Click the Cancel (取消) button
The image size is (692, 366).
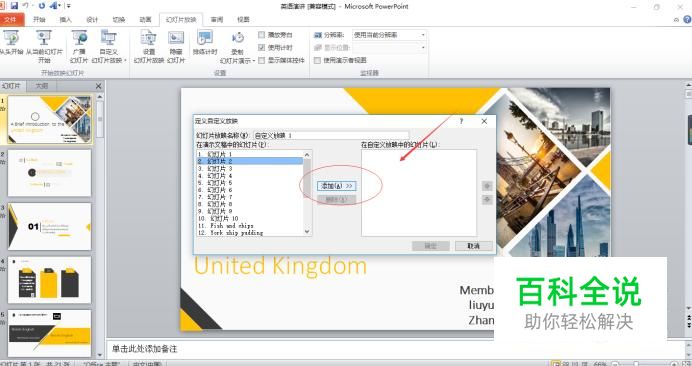[x=474, y=246]
